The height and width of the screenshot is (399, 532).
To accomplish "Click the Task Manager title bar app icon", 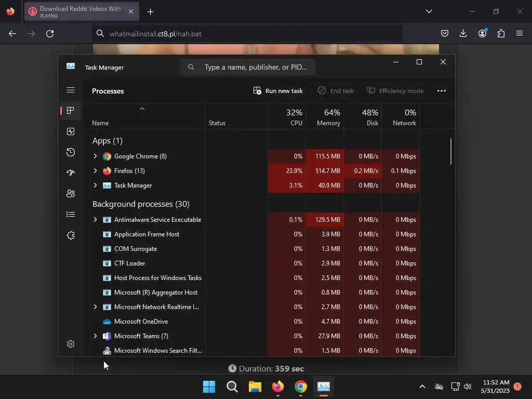I will click(x=71, y=66).
